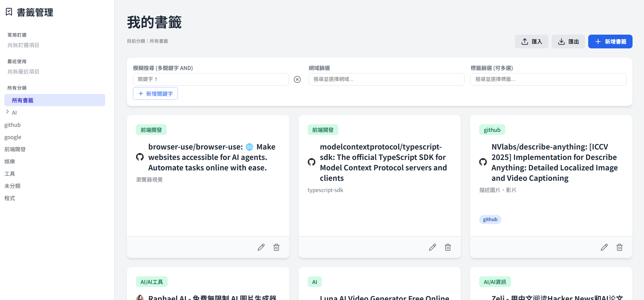Open the 標籤篩選 tag multi-select dropdown
The height and width of the screenshot is (300, 644).
[x=548, y=79]
